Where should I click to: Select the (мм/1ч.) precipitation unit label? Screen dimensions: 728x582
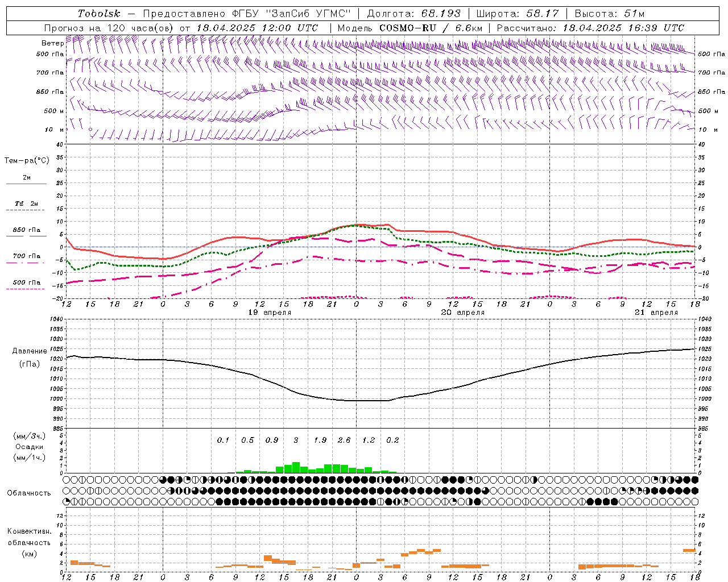click(x=29, y=458)
